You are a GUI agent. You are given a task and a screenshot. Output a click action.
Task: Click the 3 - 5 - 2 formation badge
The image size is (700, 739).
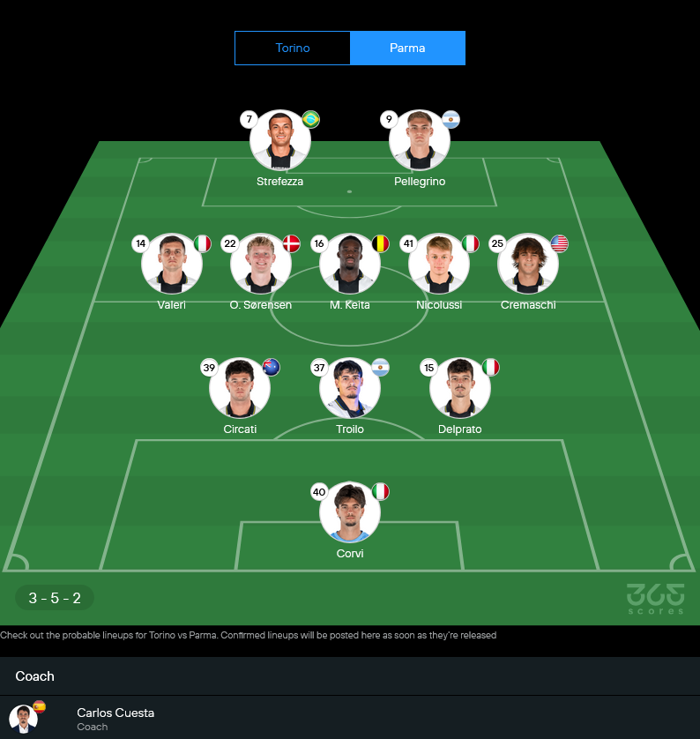[55, 598]
